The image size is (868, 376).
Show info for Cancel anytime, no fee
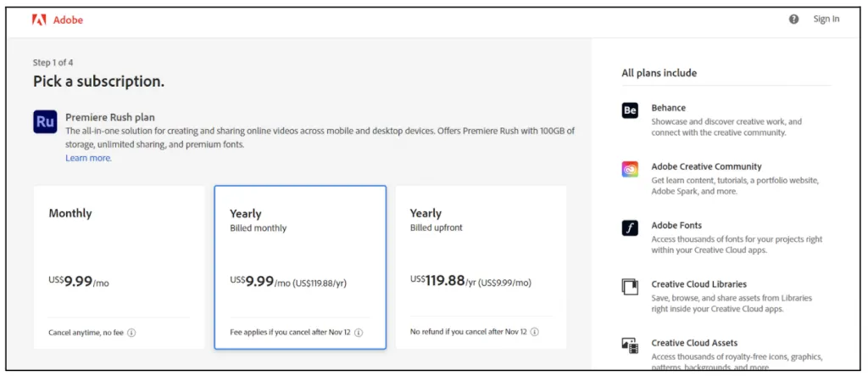tap(132, 333)
